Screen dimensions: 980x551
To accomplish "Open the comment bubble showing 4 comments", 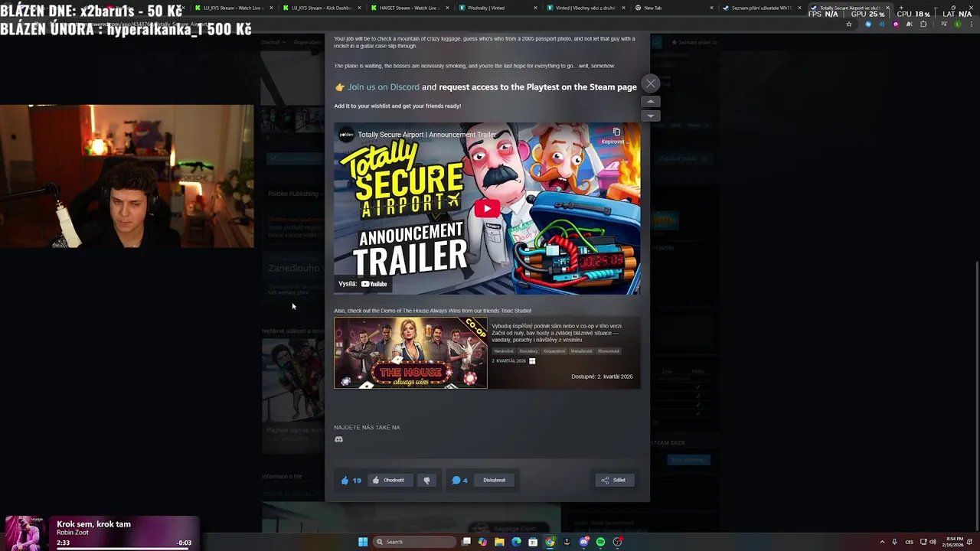I will pyautogui.click(x=459, y=480).
